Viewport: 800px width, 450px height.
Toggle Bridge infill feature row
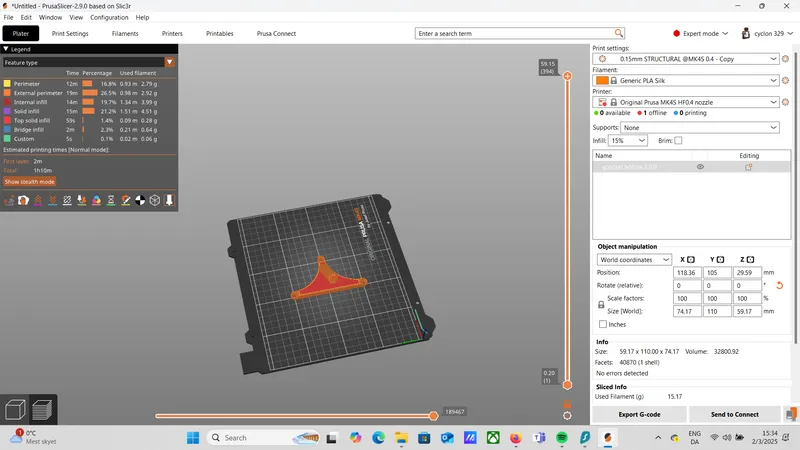coord(80,130)
